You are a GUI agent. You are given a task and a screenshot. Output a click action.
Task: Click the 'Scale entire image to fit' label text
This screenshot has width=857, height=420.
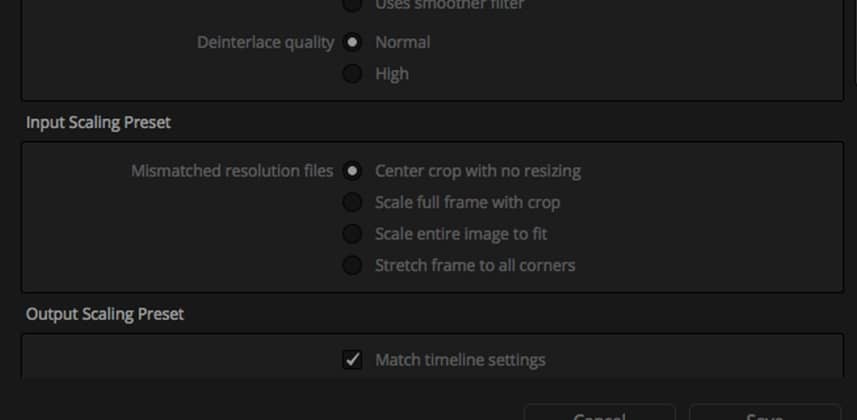461,234
